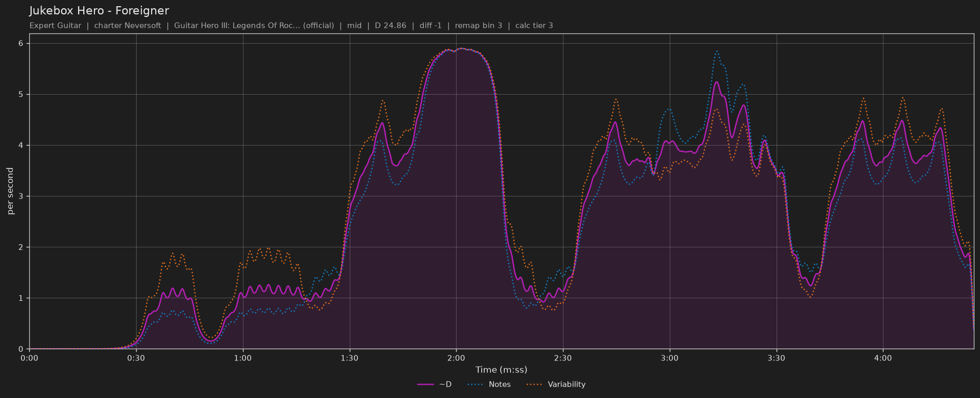Click the "per second" y-axis label
The height and width of the screenshot is (398, 980).
coord(10,191)
